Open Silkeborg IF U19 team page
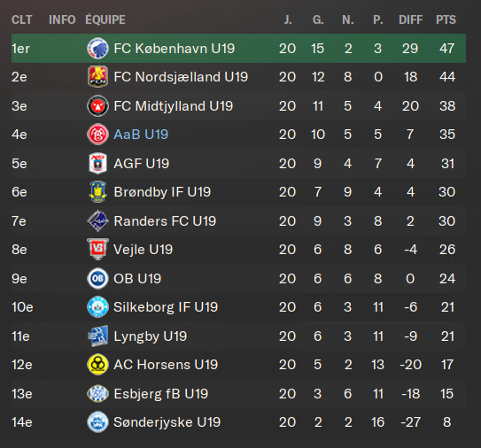The image size is (481, 448). tap(166, 307)
